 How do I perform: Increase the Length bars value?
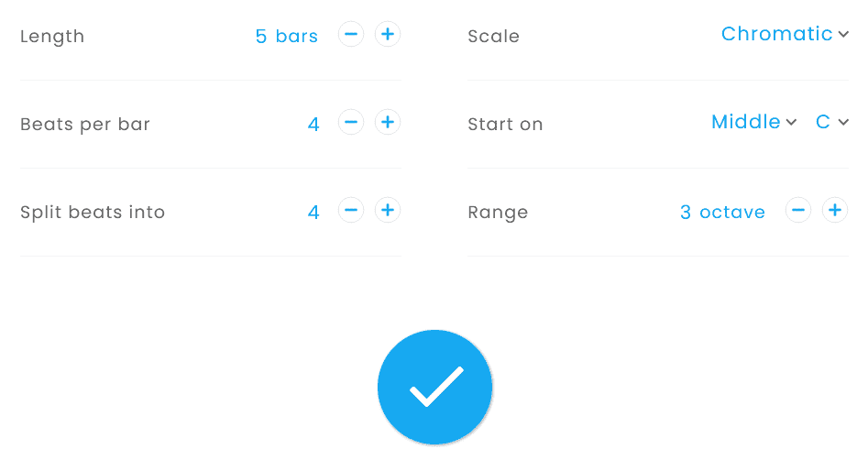(388, 35)
